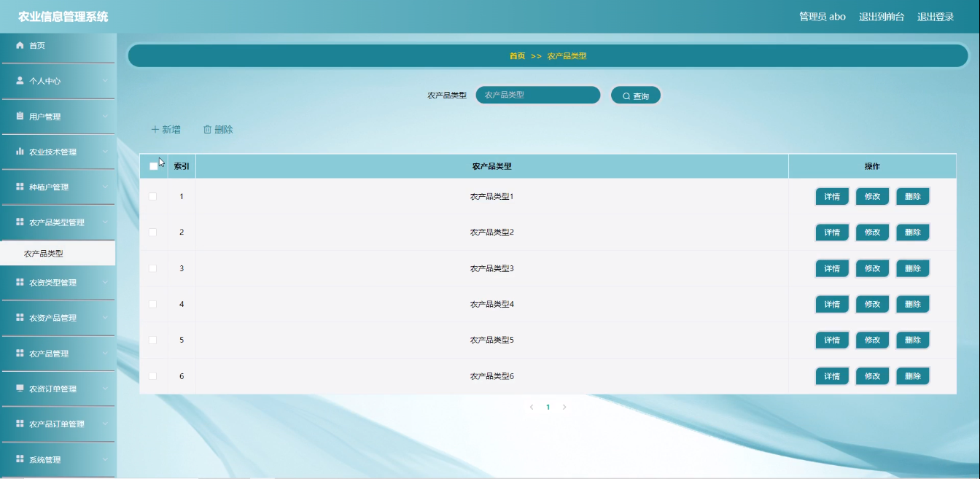Click the grid icon for 农产品订单管理
Image resolution: width=980 pixels, height=479 pixels.
(20, 424)
